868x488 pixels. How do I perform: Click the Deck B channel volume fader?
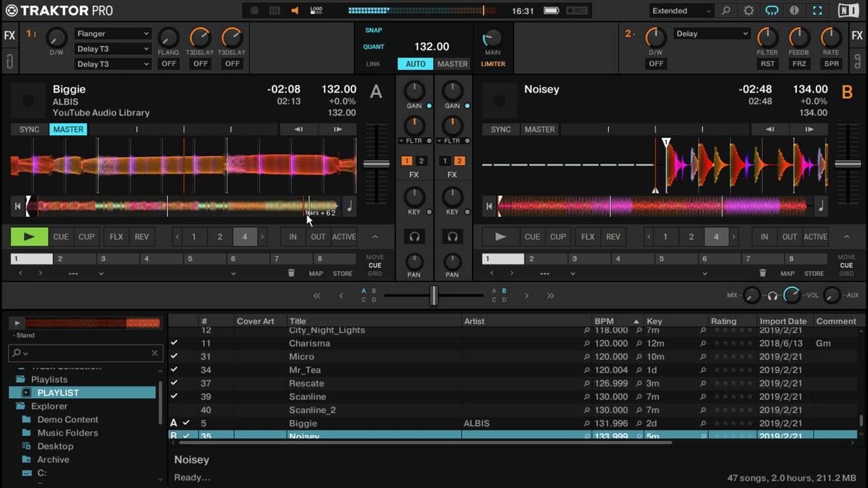tap(848, 164)
